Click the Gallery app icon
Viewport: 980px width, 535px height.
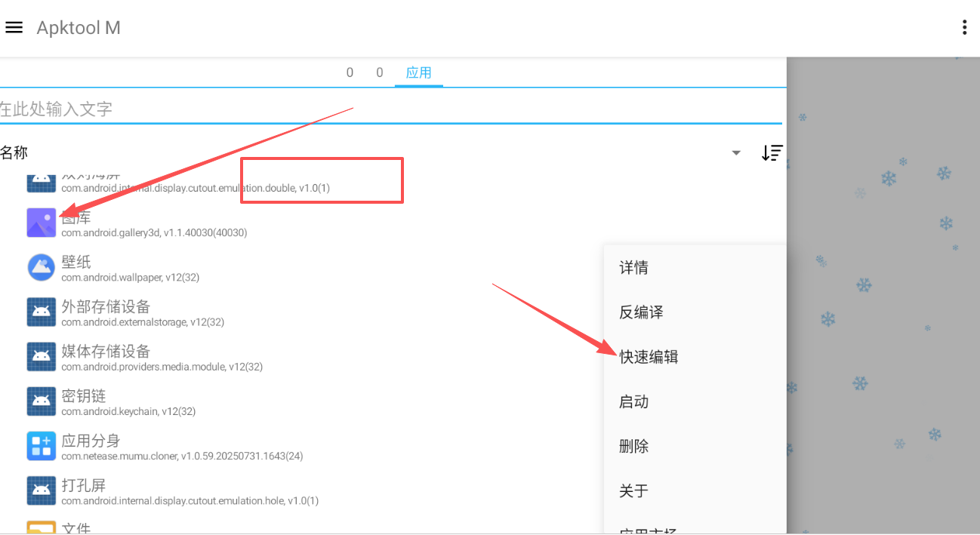42,223
